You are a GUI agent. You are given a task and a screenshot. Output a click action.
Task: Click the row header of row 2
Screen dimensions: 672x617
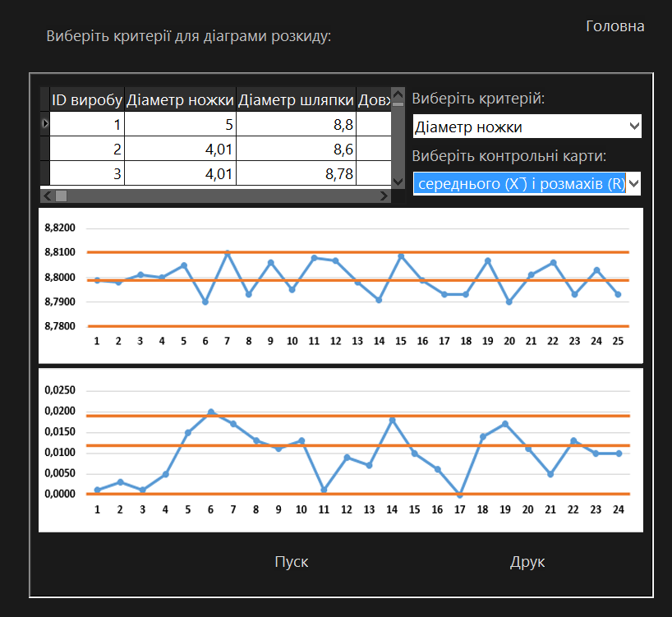click(x=45, y=149)
